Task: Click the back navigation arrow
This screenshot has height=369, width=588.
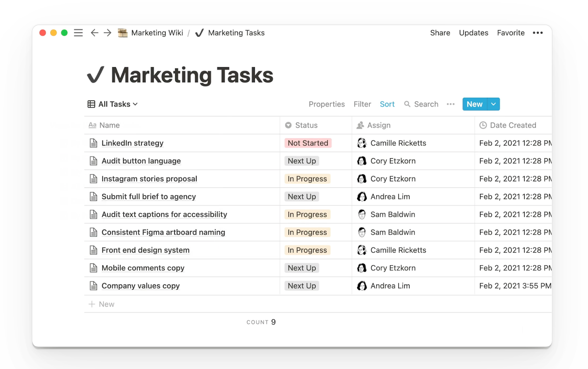Action: pos(94,33)
